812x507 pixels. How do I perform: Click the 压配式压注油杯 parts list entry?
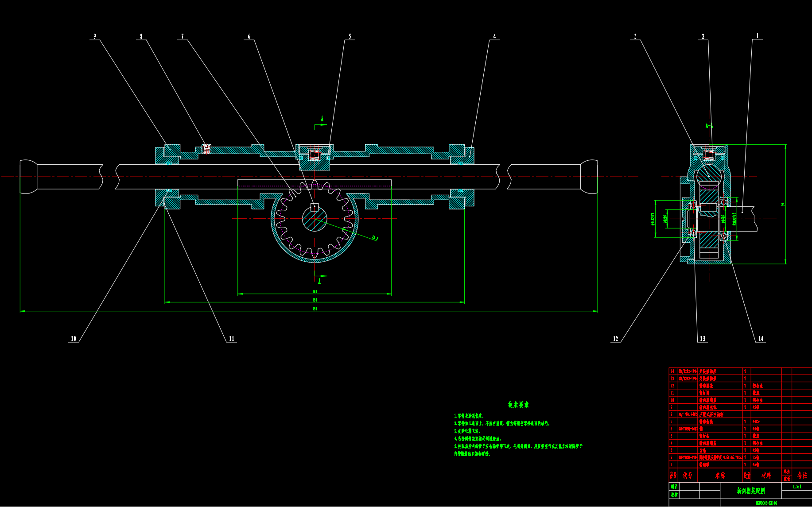point(711,414)
